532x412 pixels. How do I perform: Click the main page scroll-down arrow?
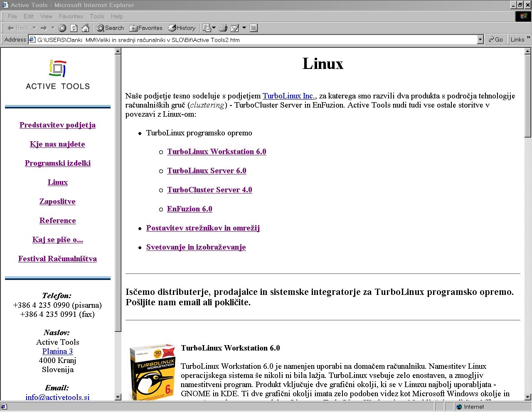coord(528,397)
